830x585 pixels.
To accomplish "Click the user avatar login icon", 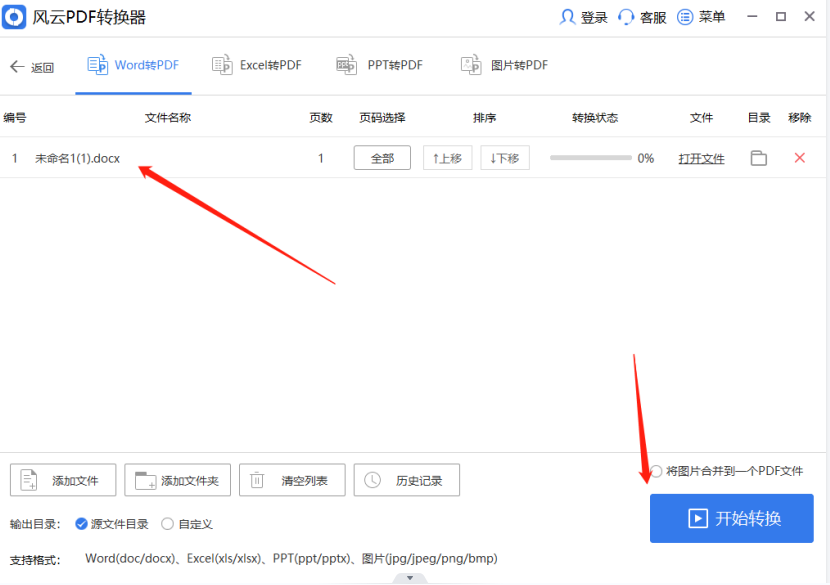I will click(x=567, y=17).
